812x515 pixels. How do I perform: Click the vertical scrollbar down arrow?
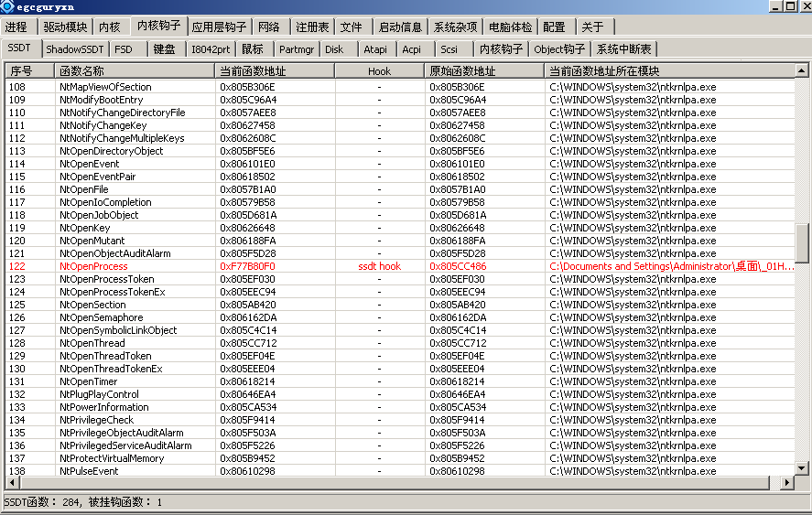[x=802, y=468]
